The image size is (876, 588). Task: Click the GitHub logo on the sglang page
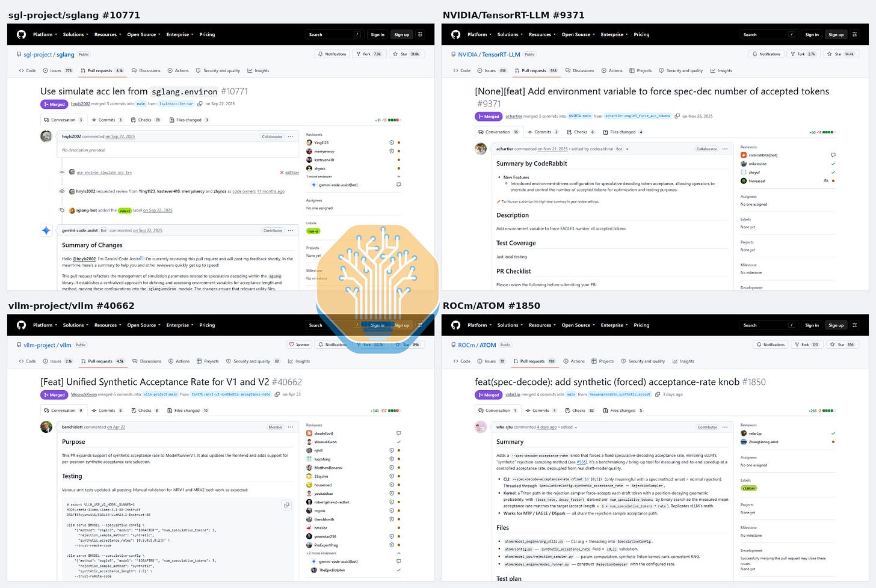21,34
